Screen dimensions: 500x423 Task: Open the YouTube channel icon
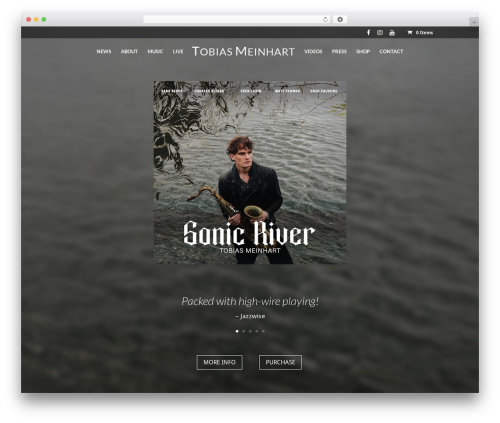392,32
